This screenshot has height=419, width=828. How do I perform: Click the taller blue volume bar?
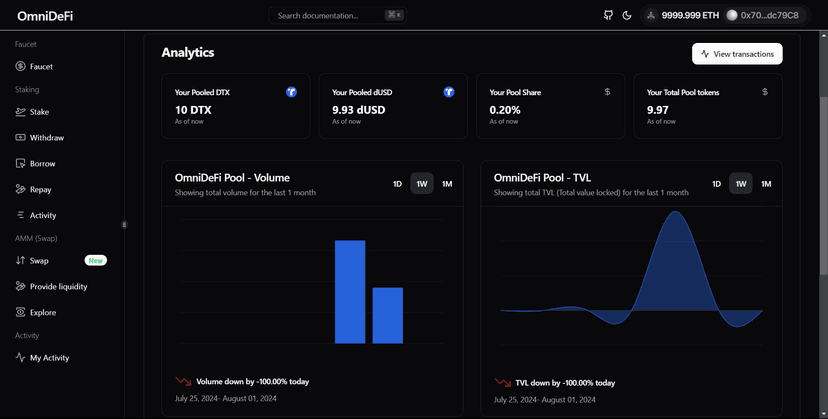click(350, 292)
